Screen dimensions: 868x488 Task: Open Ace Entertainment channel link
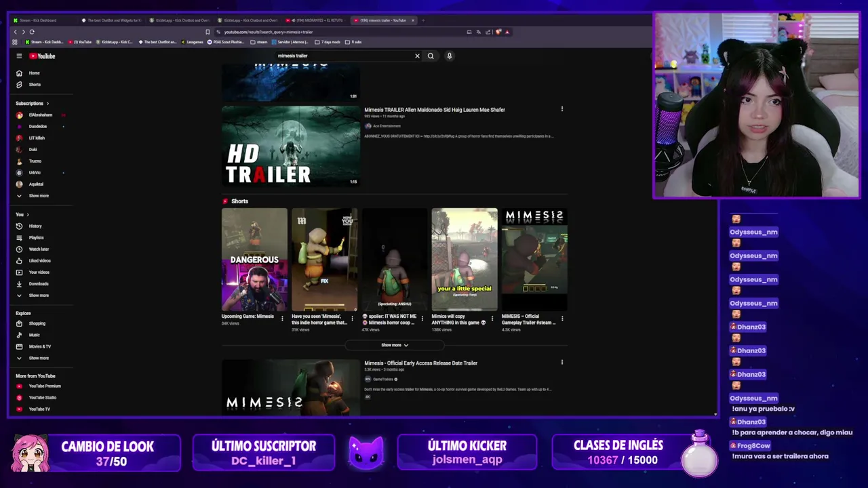[387, 126]
